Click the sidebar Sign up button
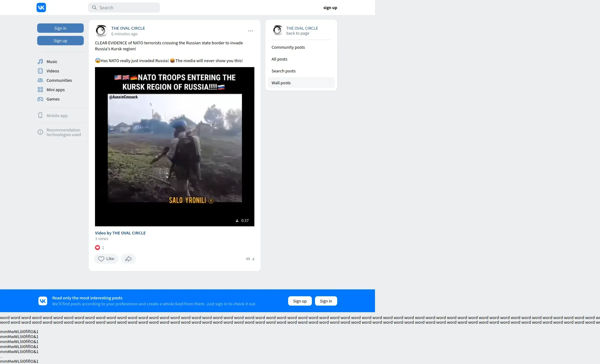 tap(60, 41)
